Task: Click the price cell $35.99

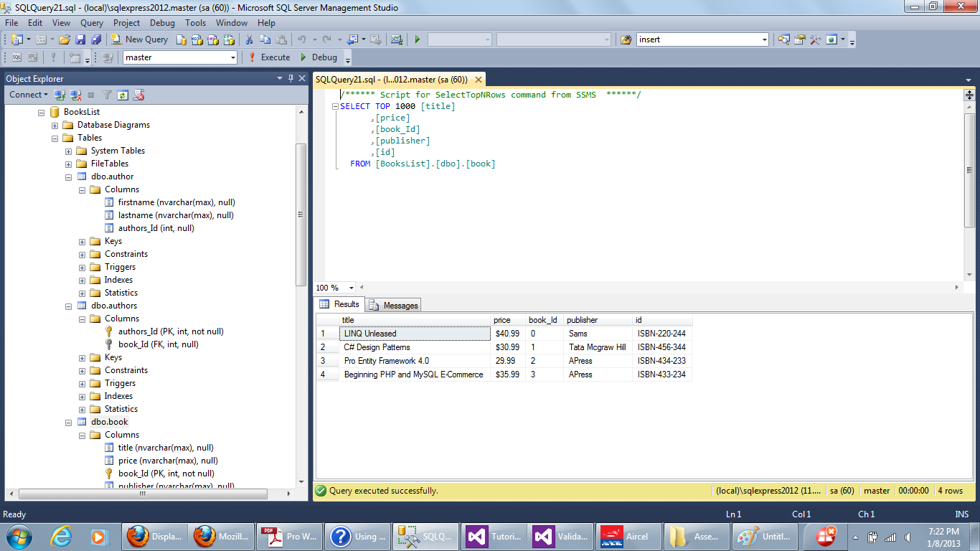Action: (x=509, y=375)
